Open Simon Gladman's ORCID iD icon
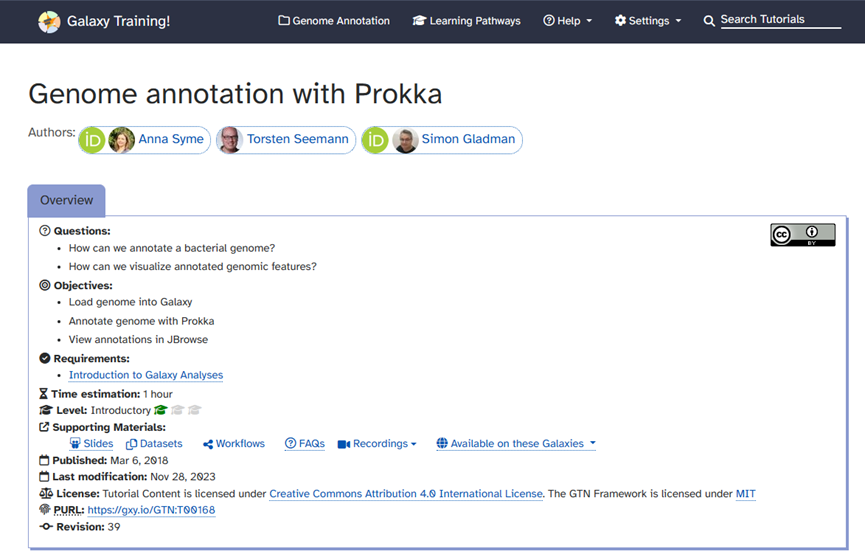This screenshot has height=557, width=865. 375,140
